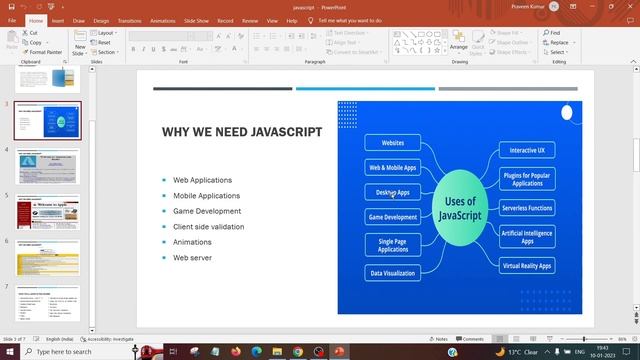The width and height of the screenshot is (640, 360).
Task: Open the Section dropdown
Action: 105,52
